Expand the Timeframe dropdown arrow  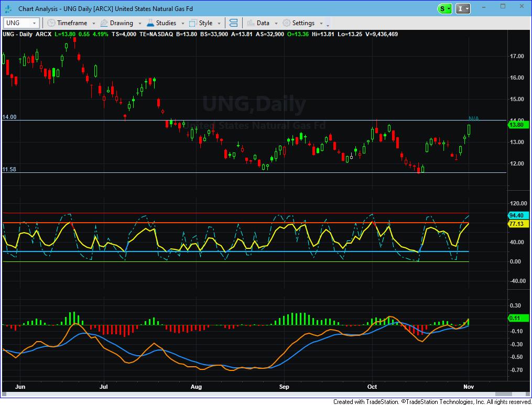(94, 24)
